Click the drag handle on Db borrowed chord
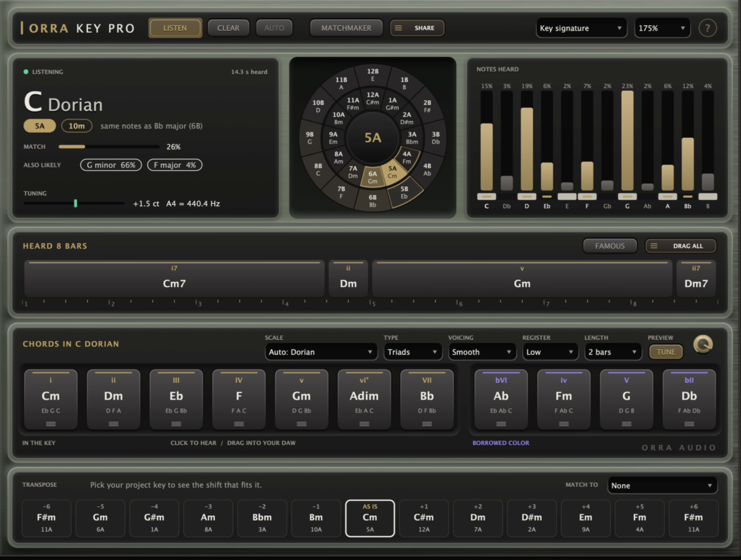This screenshot has height=560, width=741. coord(689,424)
